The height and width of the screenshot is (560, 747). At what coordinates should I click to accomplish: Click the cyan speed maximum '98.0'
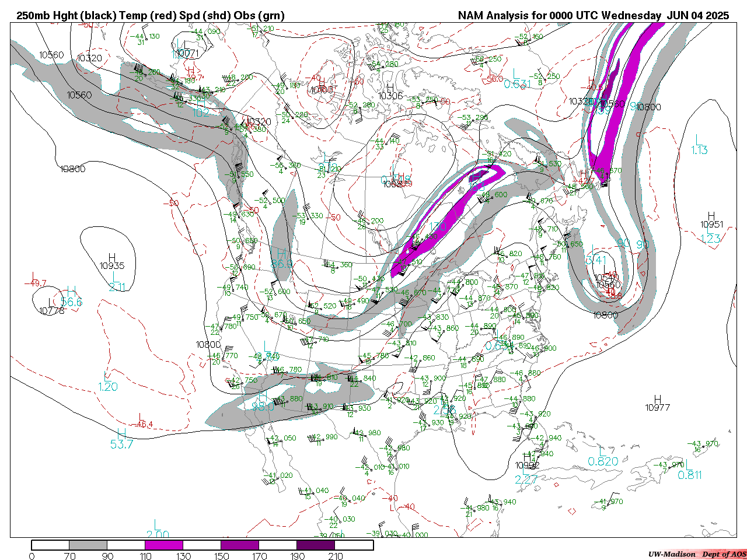(263, 407)
